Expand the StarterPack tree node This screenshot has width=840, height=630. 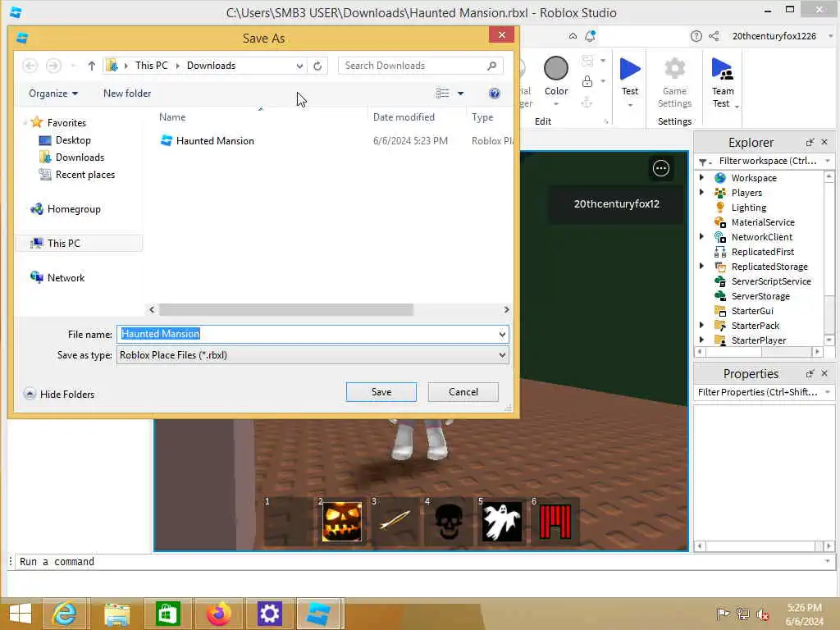(702, 325)
